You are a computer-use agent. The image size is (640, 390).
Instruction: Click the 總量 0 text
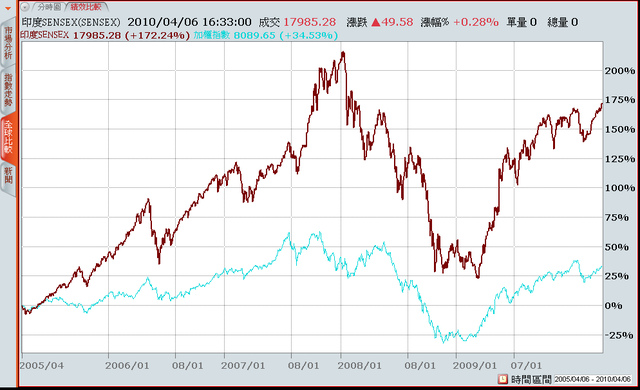pyautogui.click(x=562, y=22)
